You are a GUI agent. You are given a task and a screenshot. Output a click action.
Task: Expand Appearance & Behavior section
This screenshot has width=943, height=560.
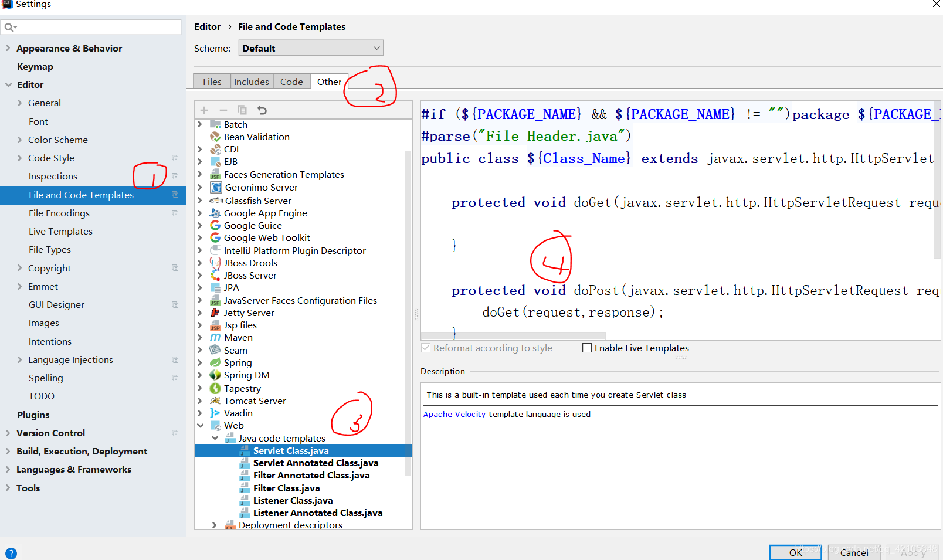pos(8,48)
